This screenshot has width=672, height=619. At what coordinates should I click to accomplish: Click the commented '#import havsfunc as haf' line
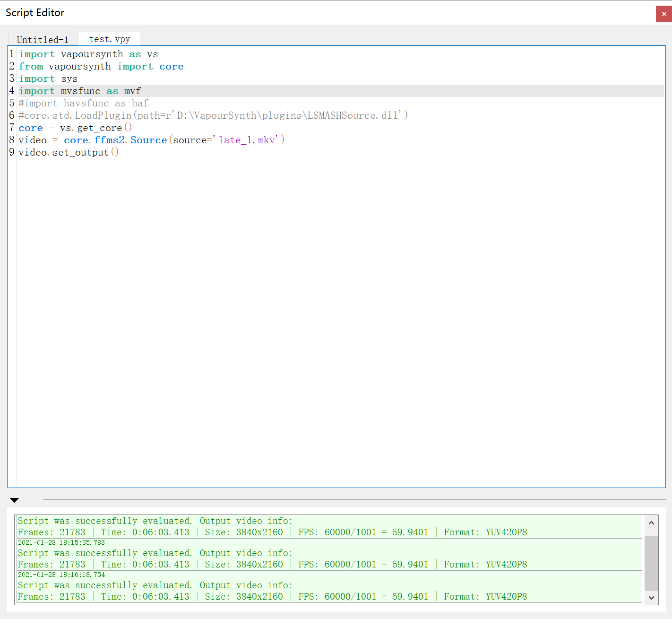tap(84, 103)
